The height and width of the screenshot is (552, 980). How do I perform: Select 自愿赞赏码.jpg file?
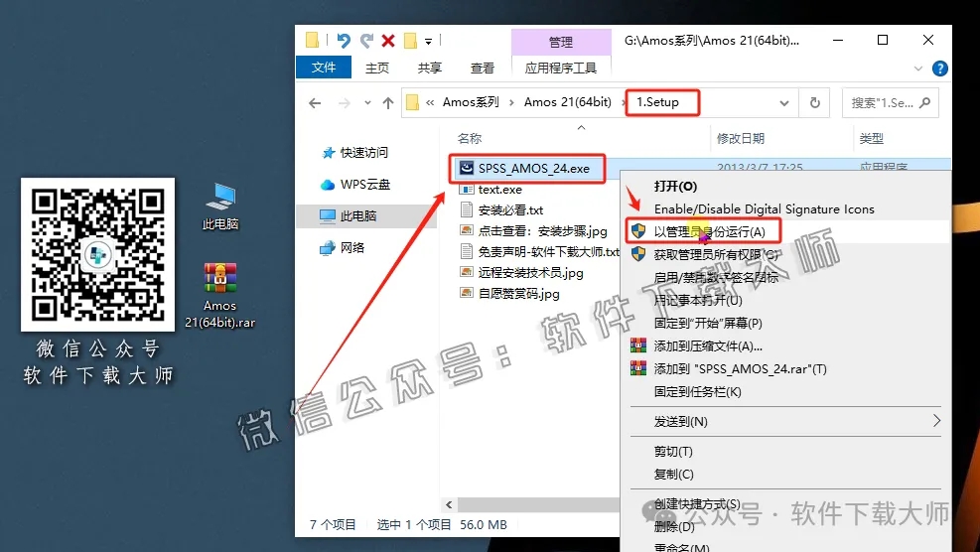pyautogui.click(x=518, y=293)
